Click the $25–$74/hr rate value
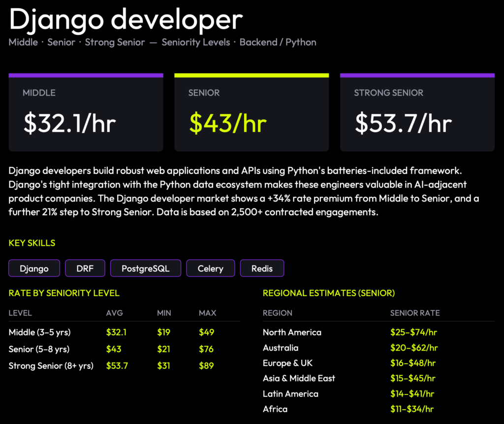 (413, 332)
